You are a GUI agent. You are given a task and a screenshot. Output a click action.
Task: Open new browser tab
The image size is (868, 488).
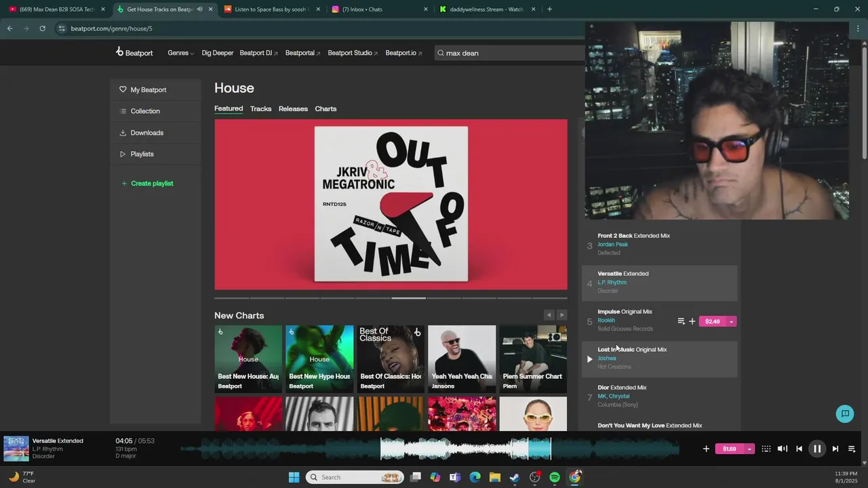tap(549, 9)
